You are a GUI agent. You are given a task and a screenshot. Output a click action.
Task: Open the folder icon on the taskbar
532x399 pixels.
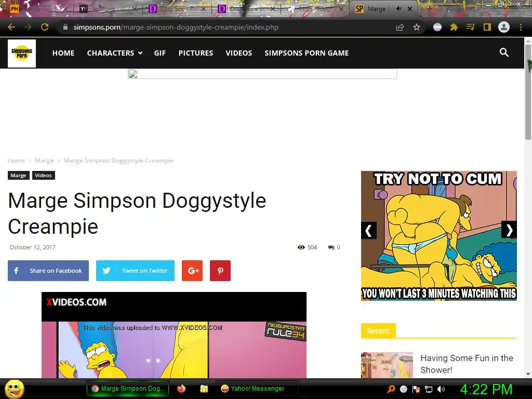pyautogui.click(x=204, y=389)
